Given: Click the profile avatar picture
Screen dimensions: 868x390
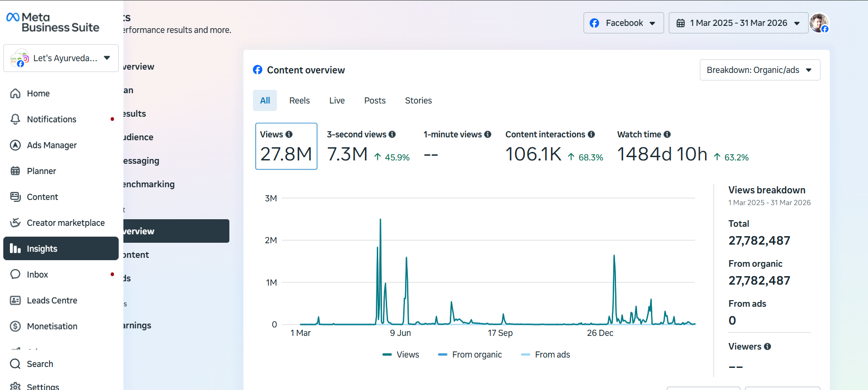Looking at the screenshot, I should pos(819,23).
